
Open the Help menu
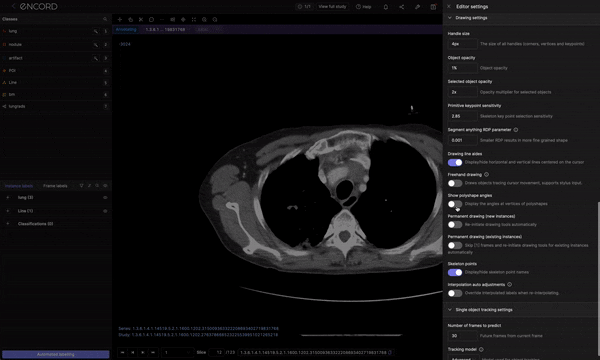tap(363, 7)
